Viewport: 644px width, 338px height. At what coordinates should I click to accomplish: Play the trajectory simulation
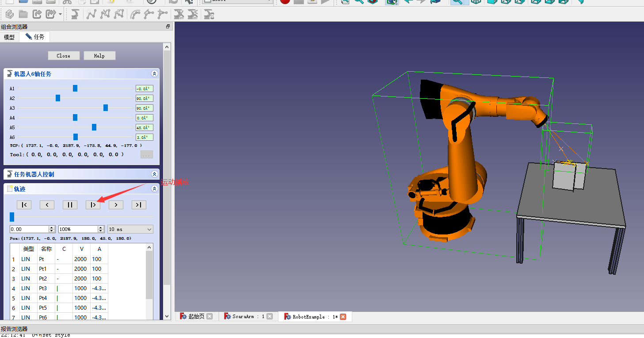click(93, 205)
